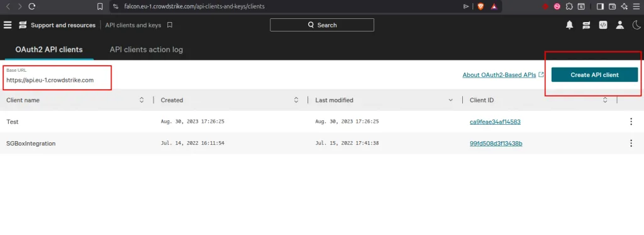644x235 pixels.
Task: Switch to OAuth2 API clients tab
Action: pyautogui.click(x=49, y=49)
